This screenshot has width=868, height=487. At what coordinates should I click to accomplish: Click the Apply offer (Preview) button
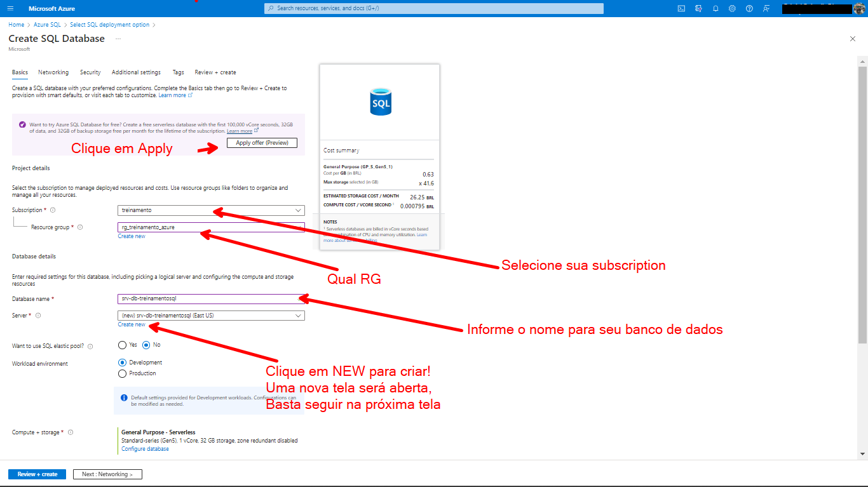click(x=262, y=142)
